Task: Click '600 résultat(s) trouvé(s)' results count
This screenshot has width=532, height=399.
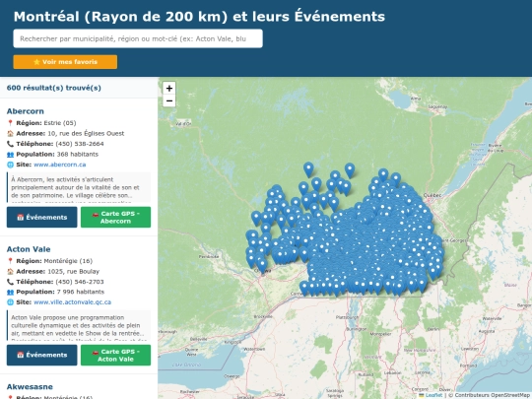Action: (53, 88)
